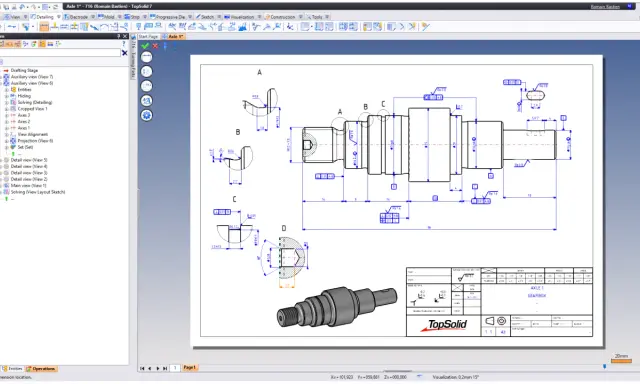Open the Construction tab dropdown arrow
This screenshot has height=384, width=640.
pyautogui.click(x=301, y=17)
